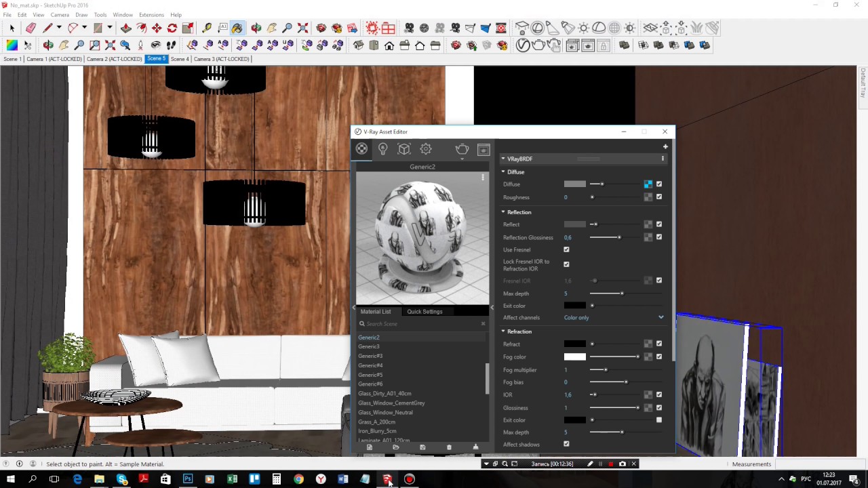Switch to the Quick Settings tab
This screenshot has width=868, height=488.
click(425, 312)
